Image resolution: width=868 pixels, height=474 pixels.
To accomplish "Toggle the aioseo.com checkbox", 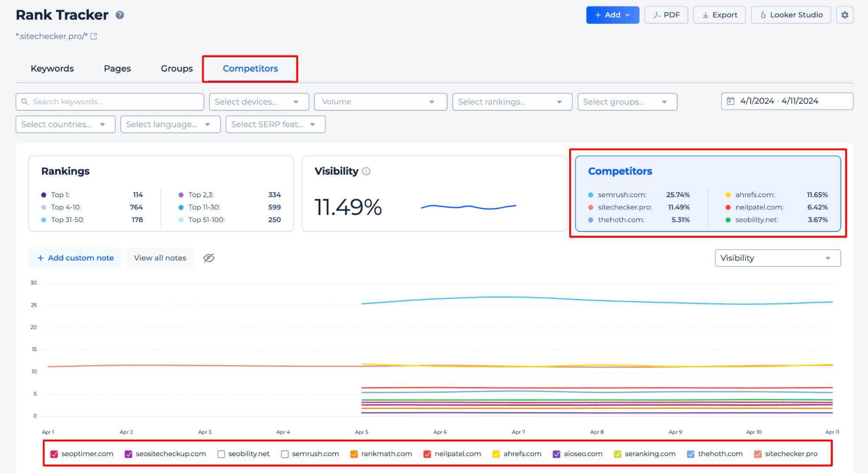I will pos(557,454).
